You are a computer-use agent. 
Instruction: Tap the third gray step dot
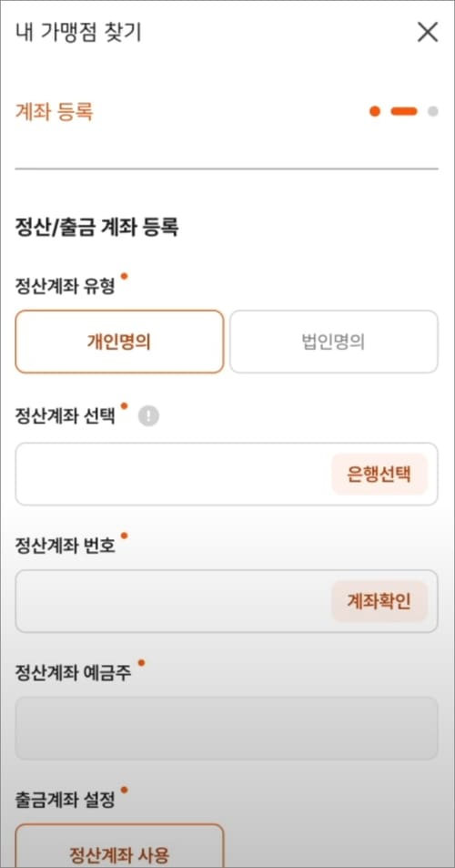click(x=433, y=111)
